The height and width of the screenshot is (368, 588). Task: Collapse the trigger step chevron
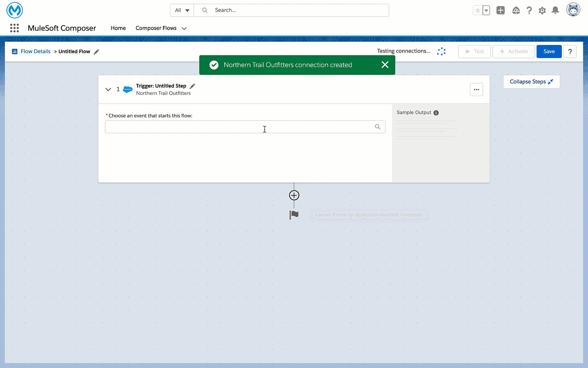point(108,90)
